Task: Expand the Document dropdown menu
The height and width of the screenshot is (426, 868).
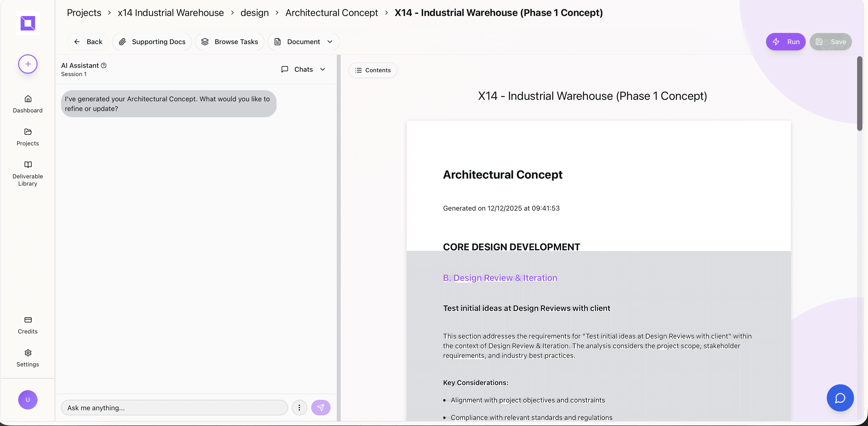Action: click(303, 42)
